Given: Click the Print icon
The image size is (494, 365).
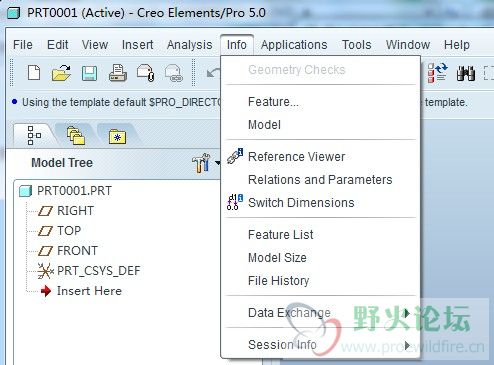Looking at the screenshot, I should (x=118, y=73).
